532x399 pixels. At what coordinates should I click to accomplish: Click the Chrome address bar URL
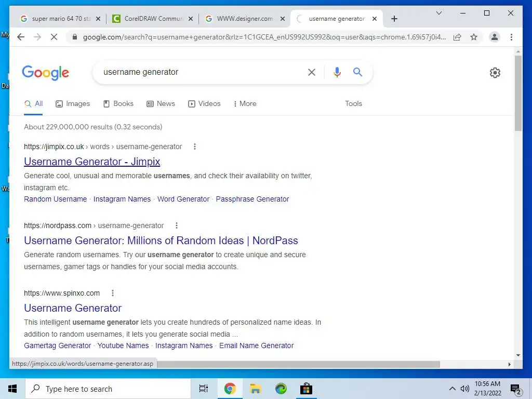click(x=264, y=37)
